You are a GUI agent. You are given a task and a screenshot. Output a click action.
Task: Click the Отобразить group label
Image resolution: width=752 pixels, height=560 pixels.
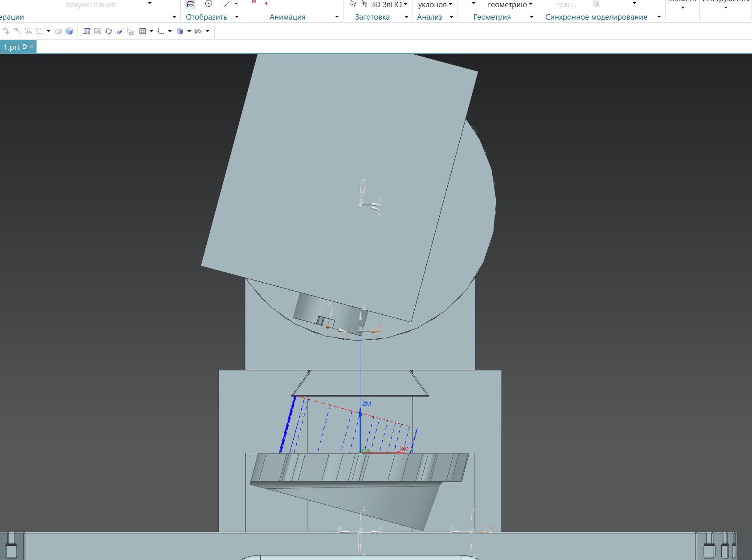(206, 17)
